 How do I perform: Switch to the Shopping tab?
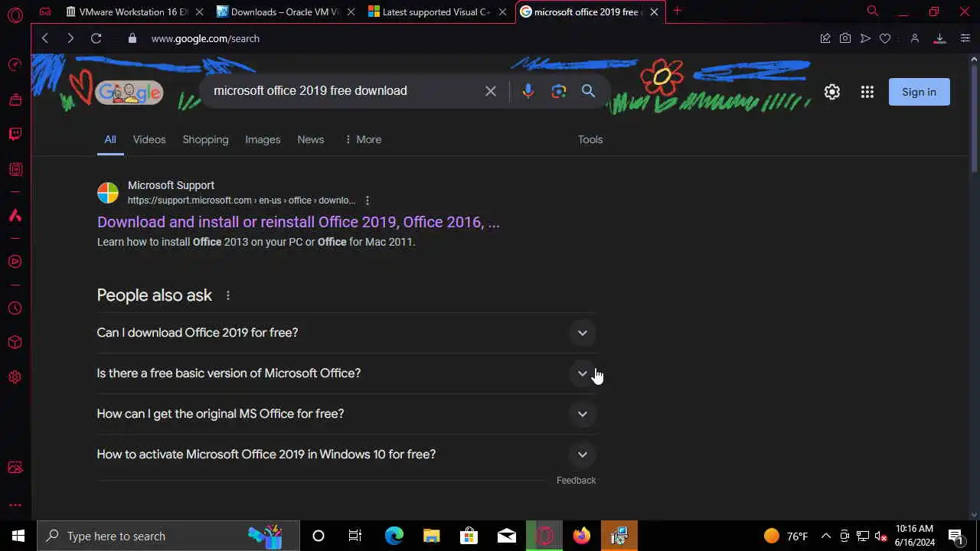(x=205, y=139)
